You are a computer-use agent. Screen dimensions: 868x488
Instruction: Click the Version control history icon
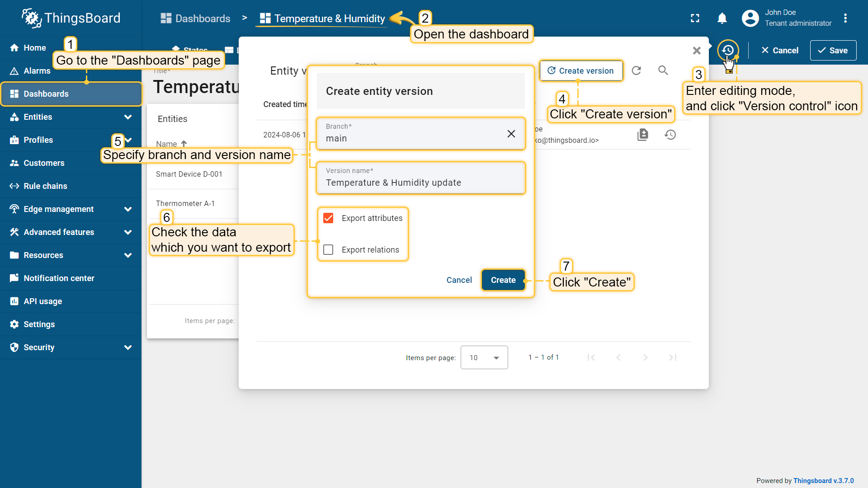click(x=727, y=50)
